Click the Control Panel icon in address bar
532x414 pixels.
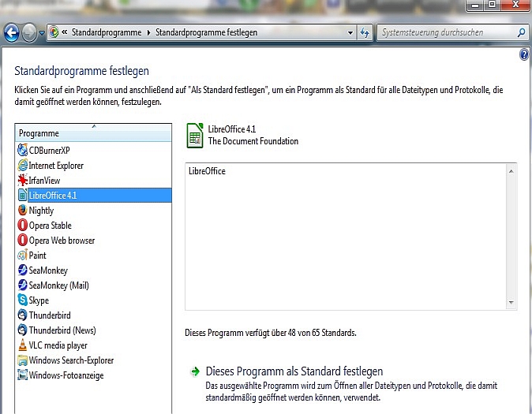(x=54, y=32)
